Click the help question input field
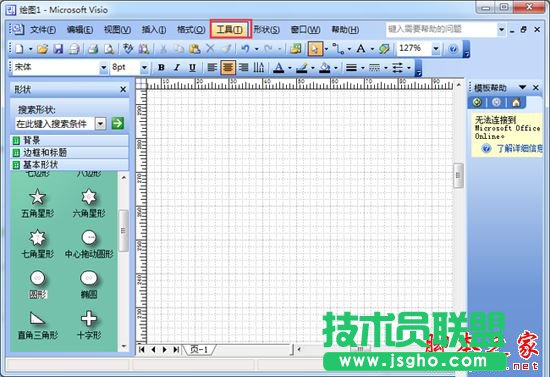550x377 pixels. [442, 29]
